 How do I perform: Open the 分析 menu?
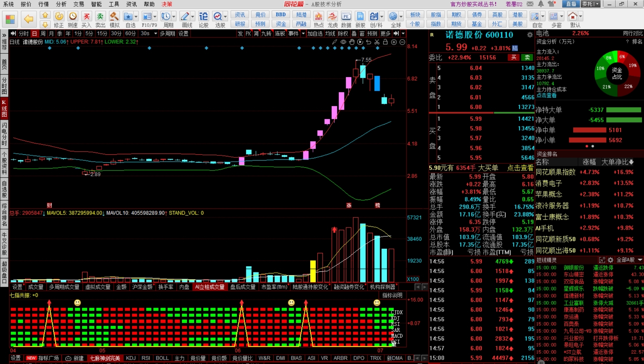click(x=61, y=4)
